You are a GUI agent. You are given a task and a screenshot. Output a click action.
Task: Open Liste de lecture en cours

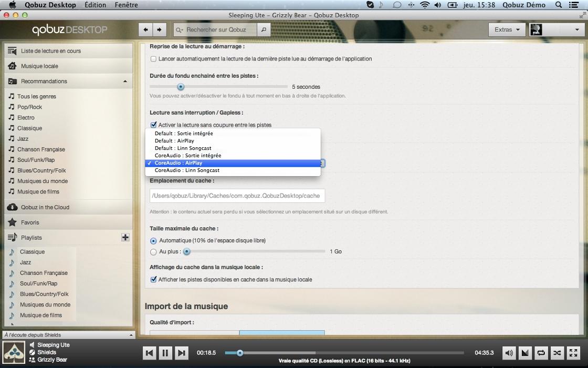click(69, 50)
